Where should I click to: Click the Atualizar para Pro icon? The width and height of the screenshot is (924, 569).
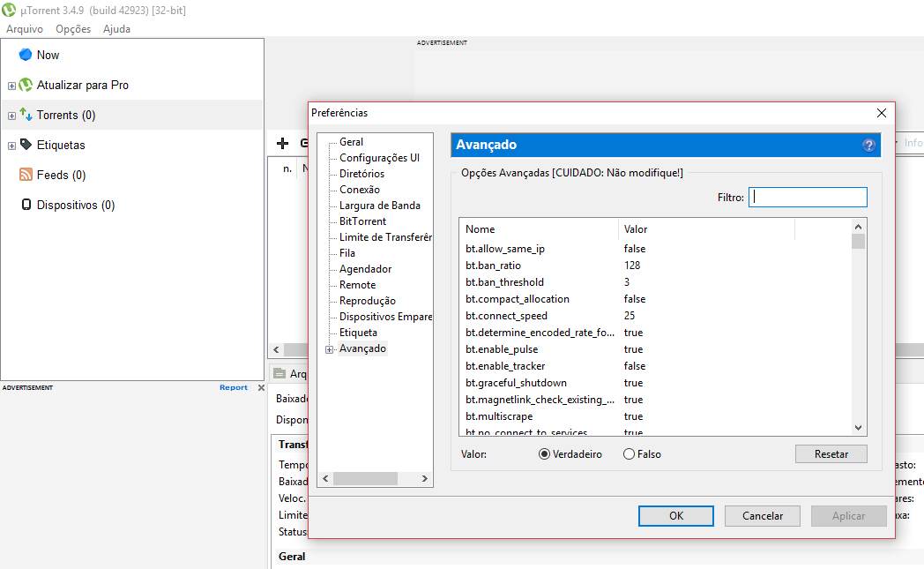[26, 85]
